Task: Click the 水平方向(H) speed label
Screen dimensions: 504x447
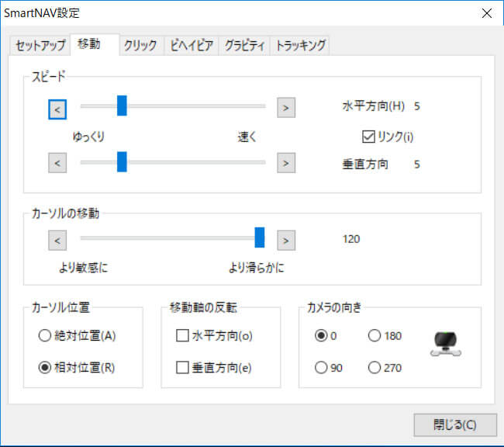Action: click(374, 106)
